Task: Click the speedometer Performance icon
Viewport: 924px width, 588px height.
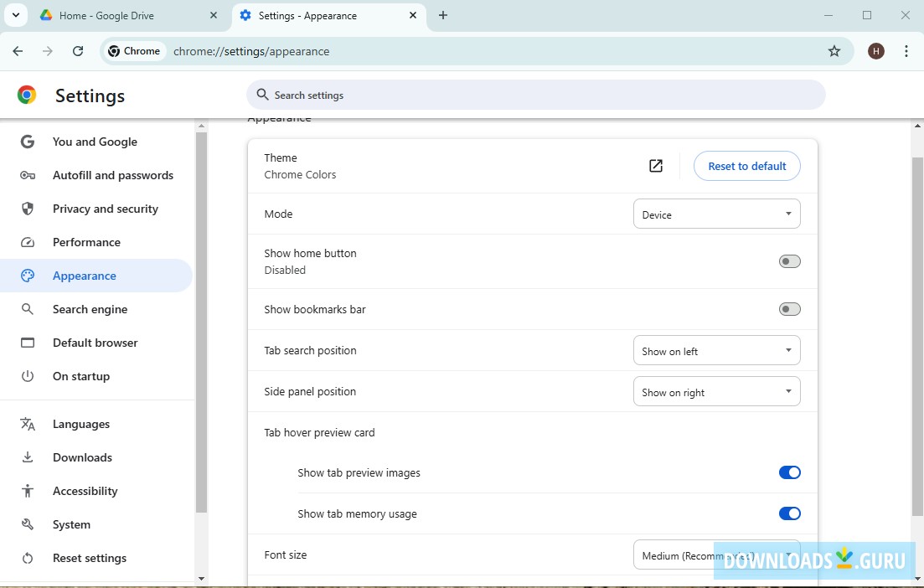Action: (27, 242)
